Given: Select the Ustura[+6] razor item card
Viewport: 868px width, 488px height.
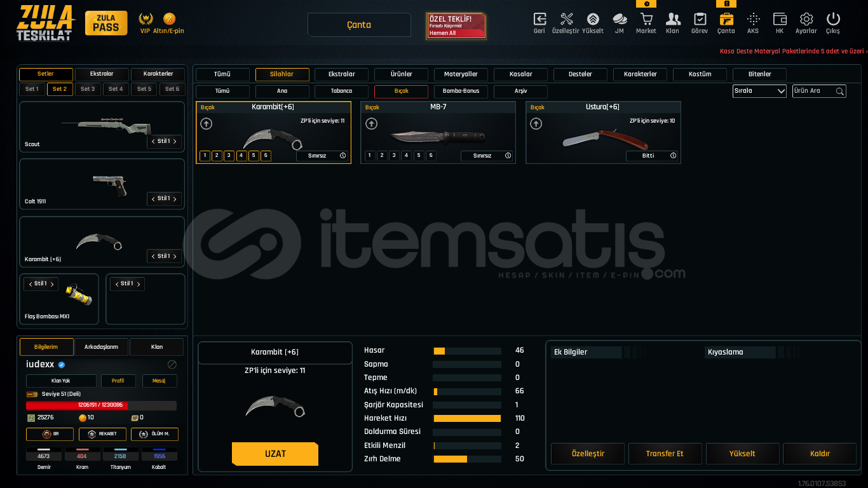Looking at the screenshot, I should tap(603, 132).
